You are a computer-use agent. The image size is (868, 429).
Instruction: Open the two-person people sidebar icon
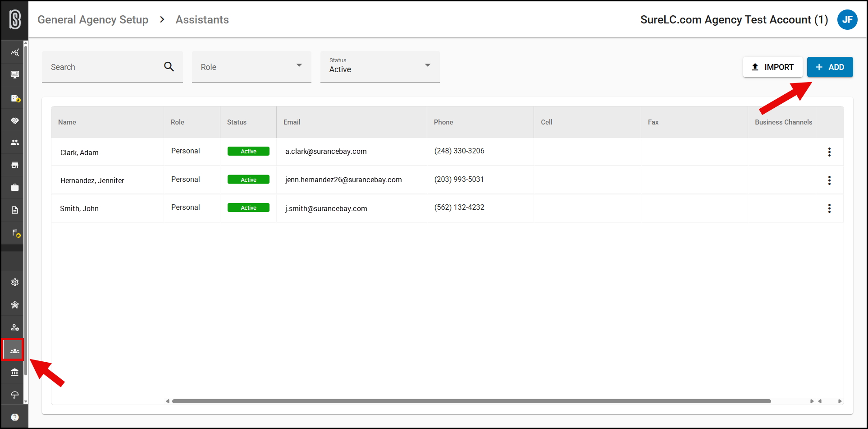15,143
